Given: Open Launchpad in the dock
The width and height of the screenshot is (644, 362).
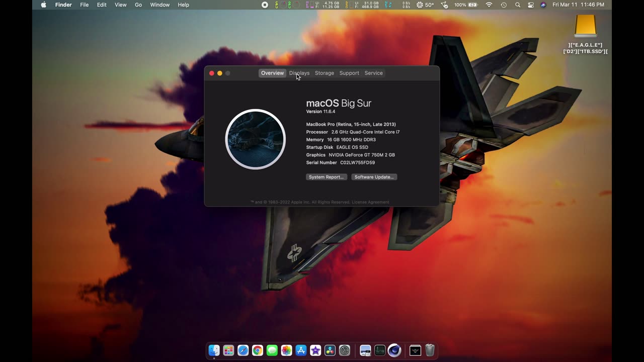Looking at the screenshot, I should [x=228, y=350].
